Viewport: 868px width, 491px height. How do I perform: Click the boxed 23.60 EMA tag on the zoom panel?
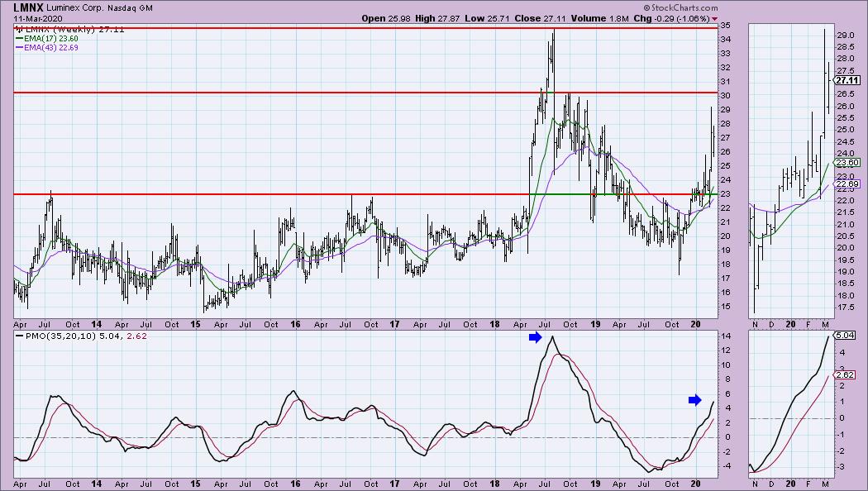[847, 163]
